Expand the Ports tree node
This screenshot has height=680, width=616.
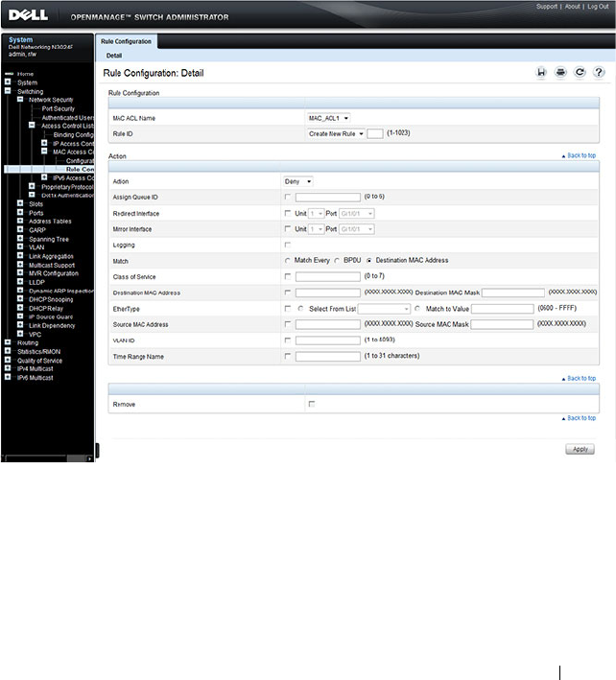tap(20, 212)
